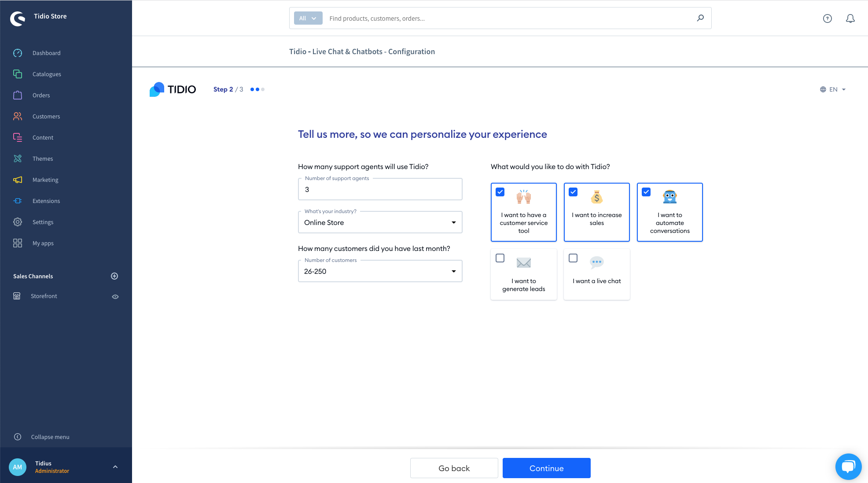
Task: Click the Content icon in sidebar
Action: 18,137
